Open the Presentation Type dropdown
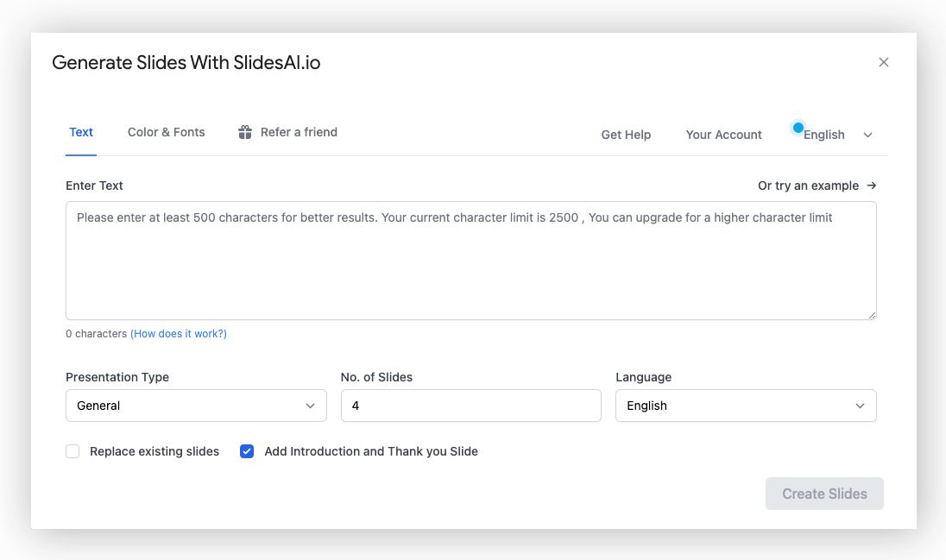Image resolution: width=946 pixels, height=560 pixels. pyautogui.click(x=196, y=406)
